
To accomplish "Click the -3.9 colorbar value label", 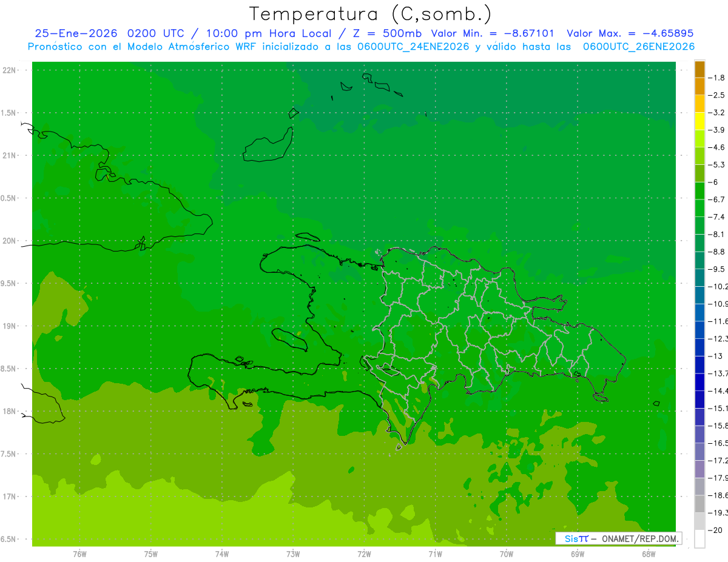I will (x=716, y=130).
